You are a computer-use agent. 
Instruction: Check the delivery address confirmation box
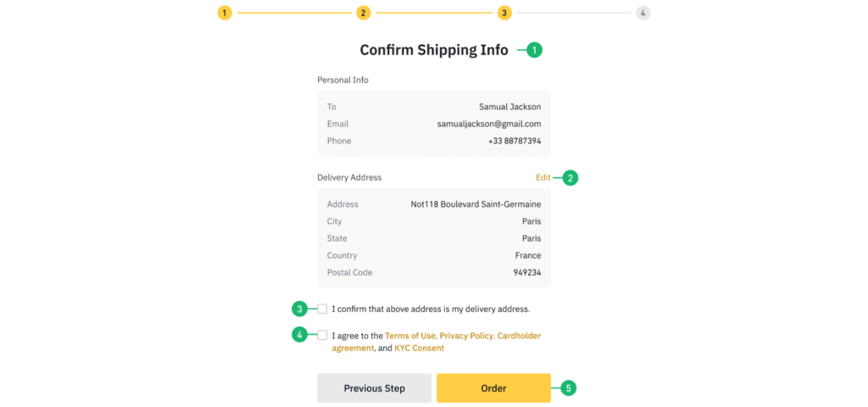(x=322, y=309)
